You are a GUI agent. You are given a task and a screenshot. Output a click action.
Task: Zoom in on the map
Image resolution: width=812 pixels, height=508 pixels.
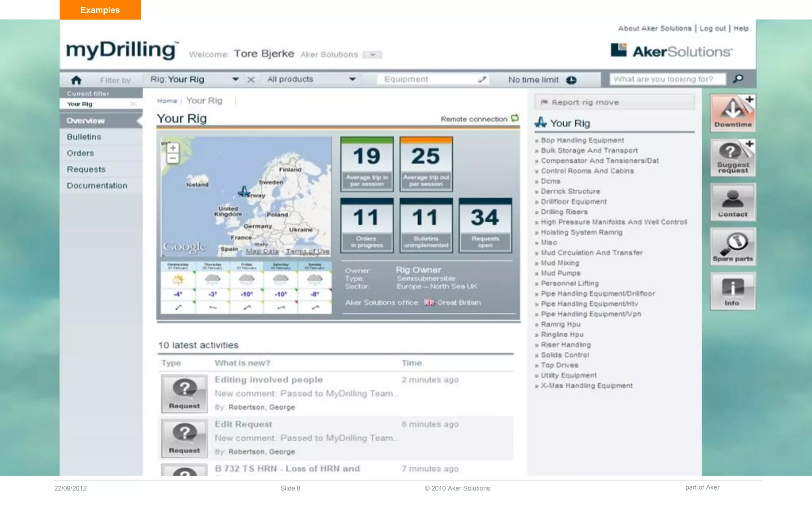point(173,148)
